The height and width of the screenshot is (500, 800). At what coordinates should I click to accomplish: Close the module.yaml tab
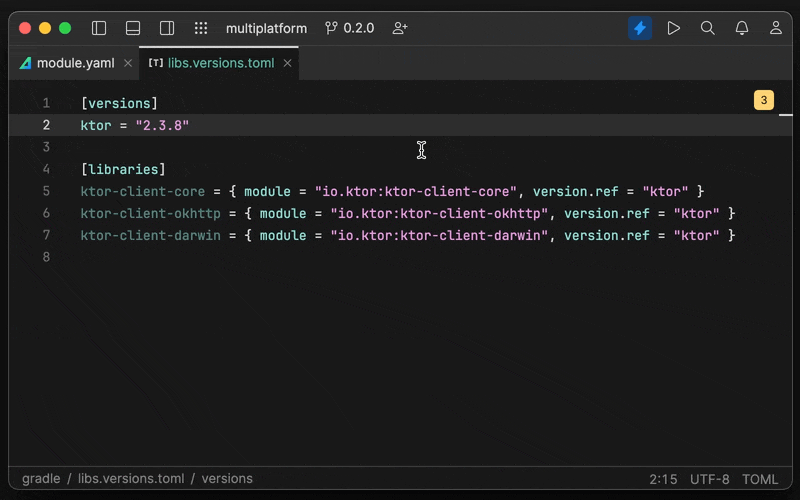click(x=128, y=63)
